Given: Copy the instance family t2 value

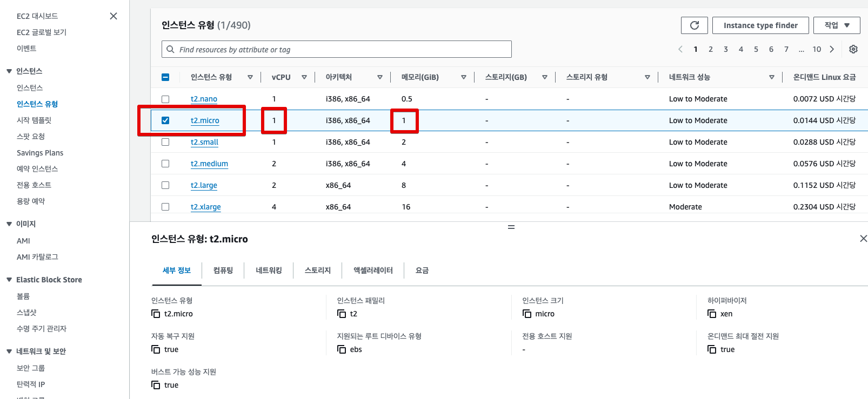Looking at the screenshot, I should point(342,314).
